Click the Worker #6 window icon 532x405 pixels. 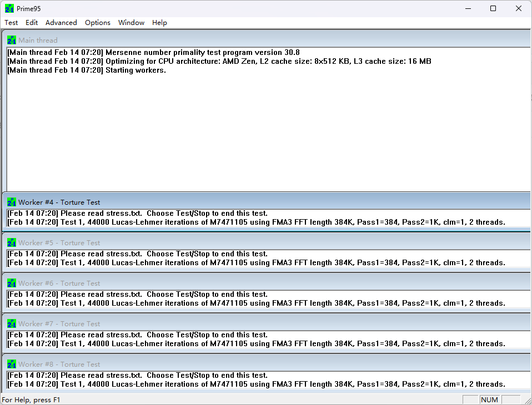click(x=12, y=283)
